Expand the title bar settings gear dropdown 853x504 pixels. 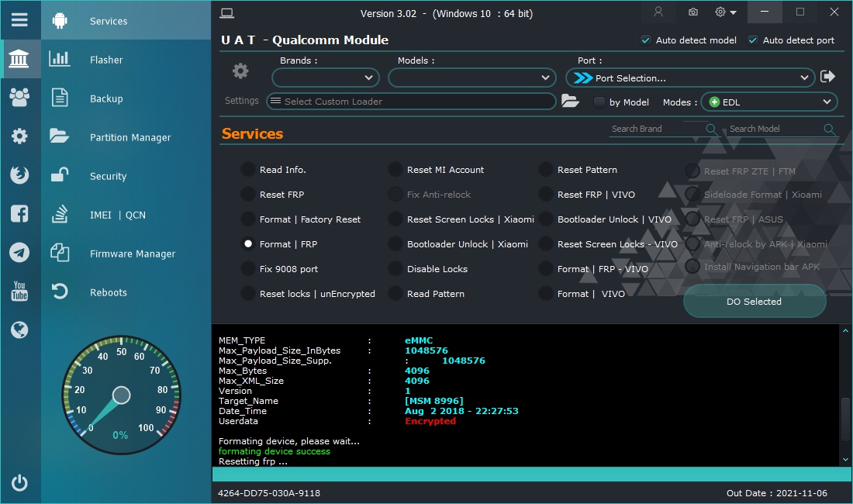[726, 12]
